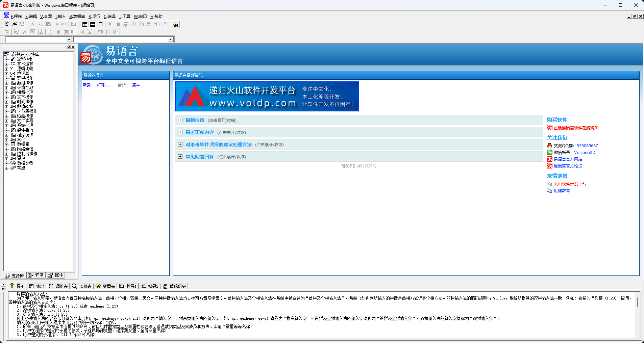This screenshot has height=343, width=644.
Task: Click the binoculars help search icon
Action: tap(175, 24)
